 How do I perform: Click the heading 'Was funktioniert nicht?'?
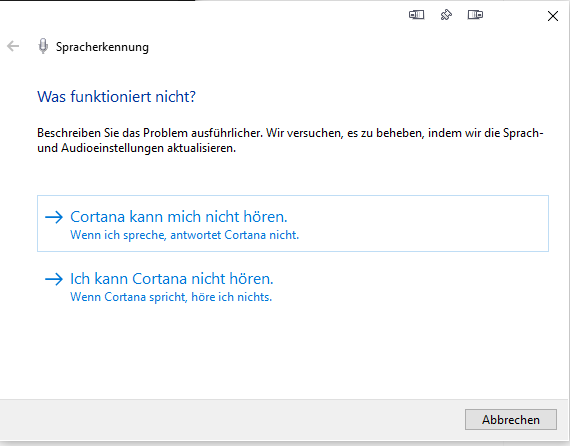(x=116, y=96)
